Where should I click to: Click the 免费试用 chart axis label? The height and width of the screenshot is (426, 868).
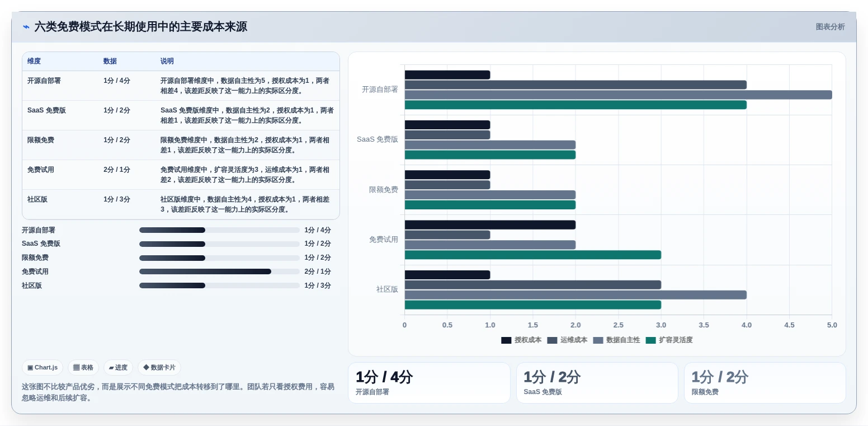[384, 240]
